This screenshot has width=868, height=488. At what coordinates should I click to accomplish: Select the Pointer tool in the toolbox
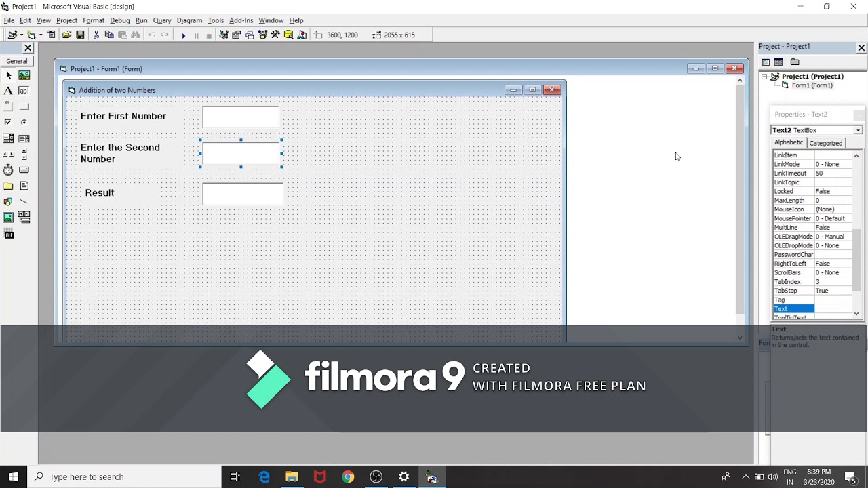pos(8,75)
